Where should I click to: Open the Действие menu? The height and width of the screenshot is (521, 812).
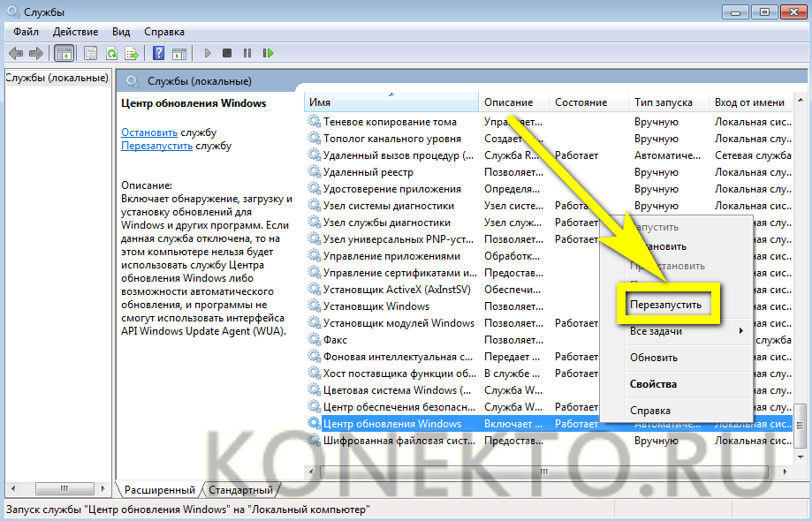[75, 32]
